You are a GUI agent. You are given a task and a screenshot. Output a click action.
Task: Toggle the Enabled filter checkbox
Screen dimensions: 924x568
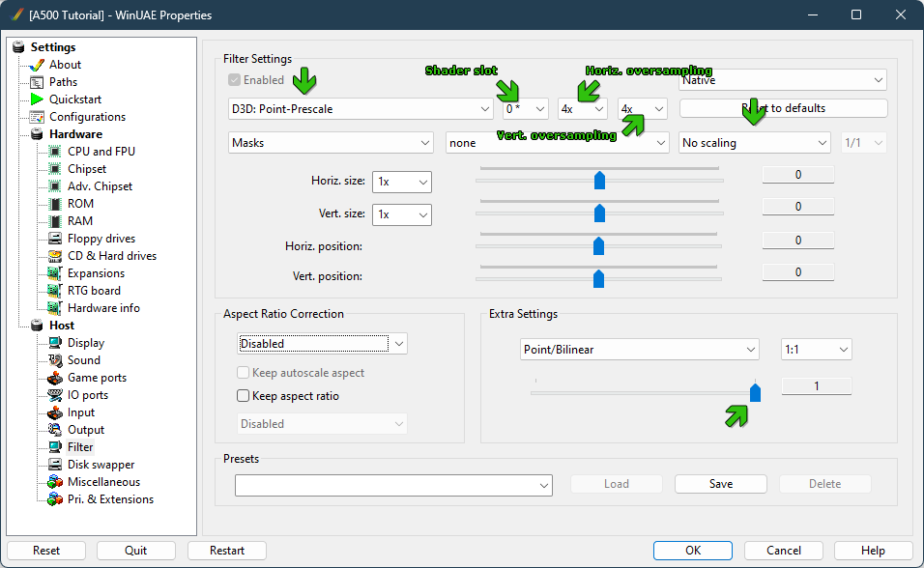pyautogui.click(x=235, y=79)
